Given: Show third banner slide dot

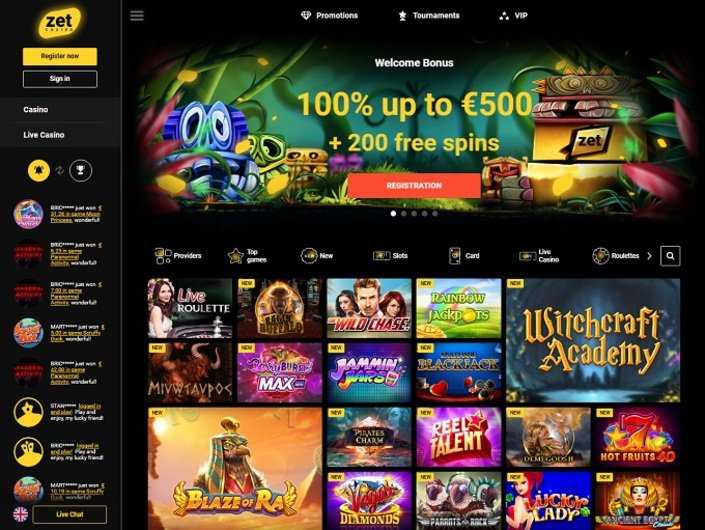Looking at the screenshot, I should [414, 214].
